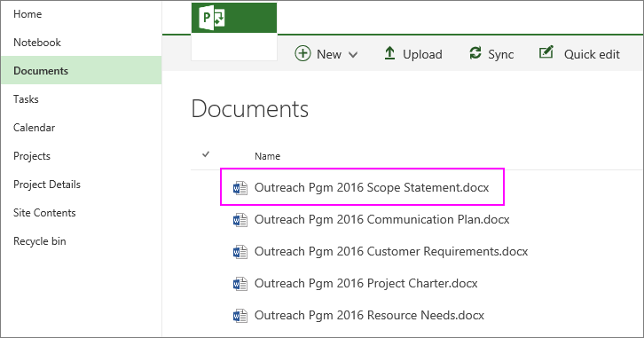Click Word icon for Customer Requirements document
This screenshot has width=644, height=338.
pos(240,252)
